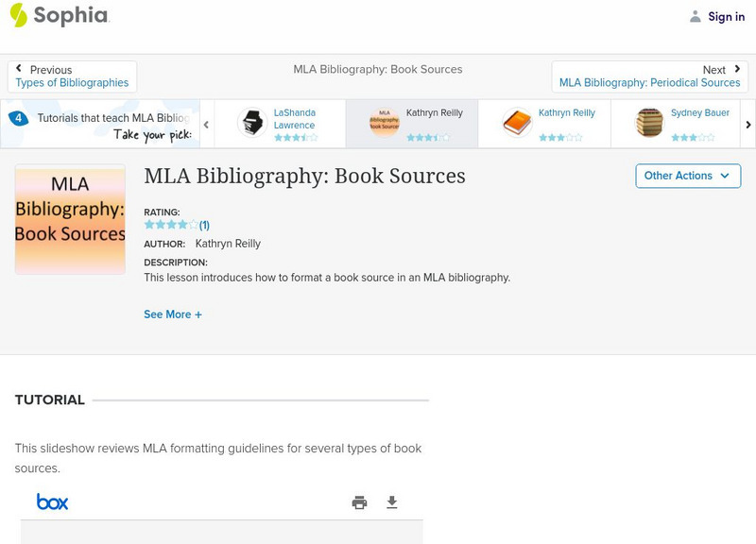Click the user profile icon
The image size is (756, 544).
click(696, 16)
